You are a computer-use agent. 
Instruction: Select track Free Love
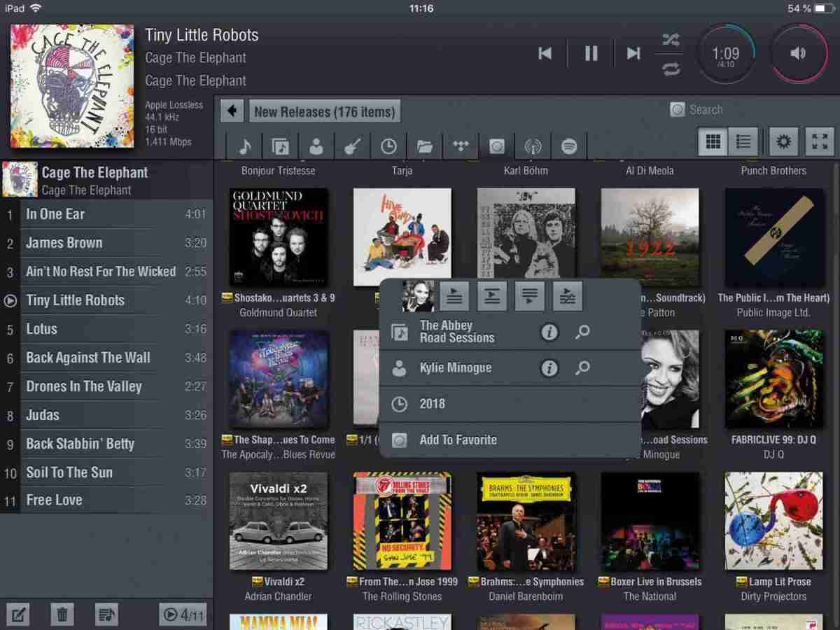[x=106, y=500]
